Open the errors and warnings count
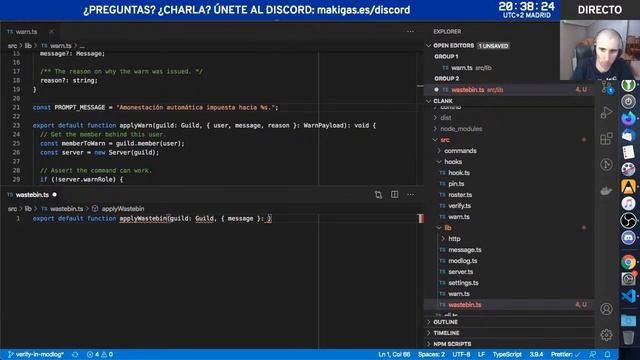640x360 pixels. [100, 355]
